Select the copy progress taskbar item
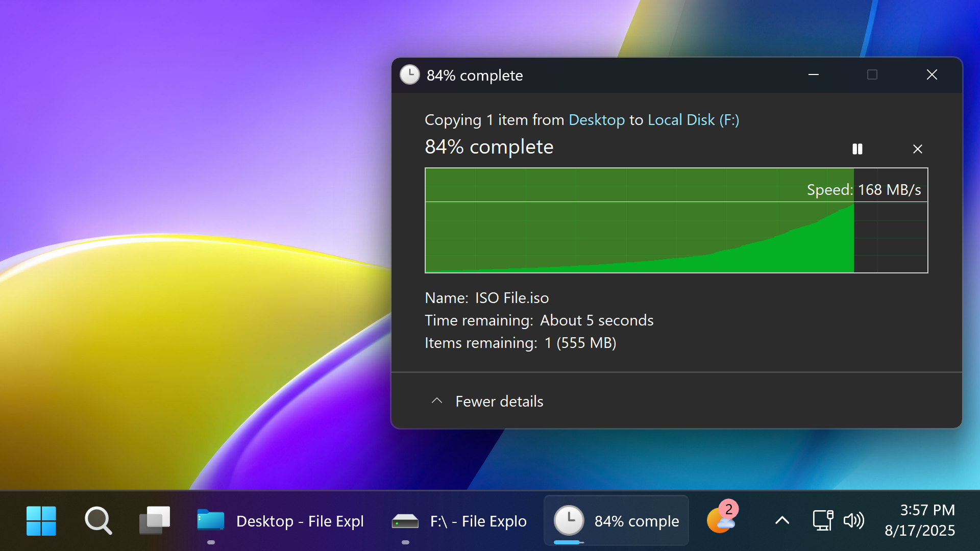Image resolution: width=980 pixels, height=551 pixels. (616, 521)
